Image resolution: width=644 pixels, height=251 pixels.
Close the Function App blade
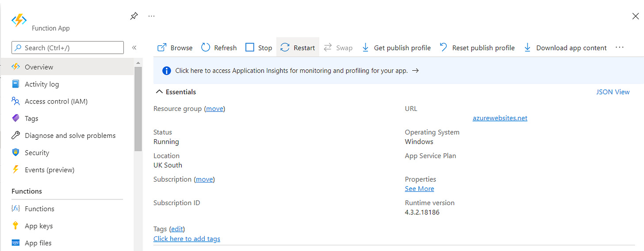pyautogui.click(x=635, y=16)
